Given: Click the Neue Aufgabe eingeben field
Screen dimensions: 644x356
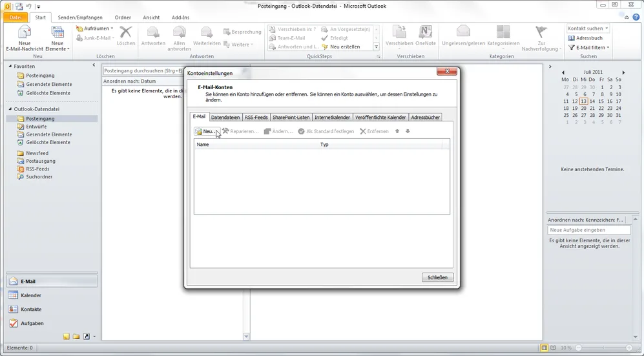Looking at the screenshot, I should coord(589,231).
